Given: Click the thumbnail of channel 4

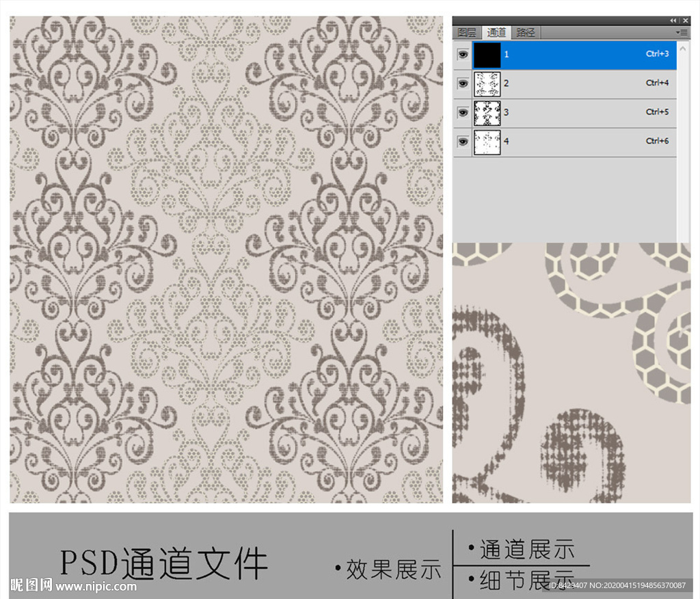Looking at the screenshot, I should (x=487, y=142).
